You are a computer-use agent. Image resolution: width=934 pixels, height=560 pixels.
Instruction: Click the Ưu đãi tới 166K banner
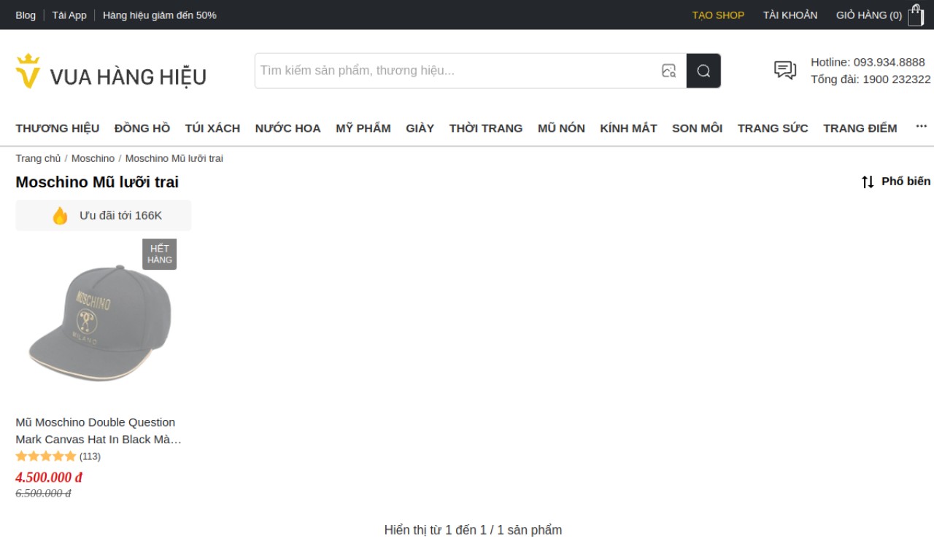(x=104, y=216)
